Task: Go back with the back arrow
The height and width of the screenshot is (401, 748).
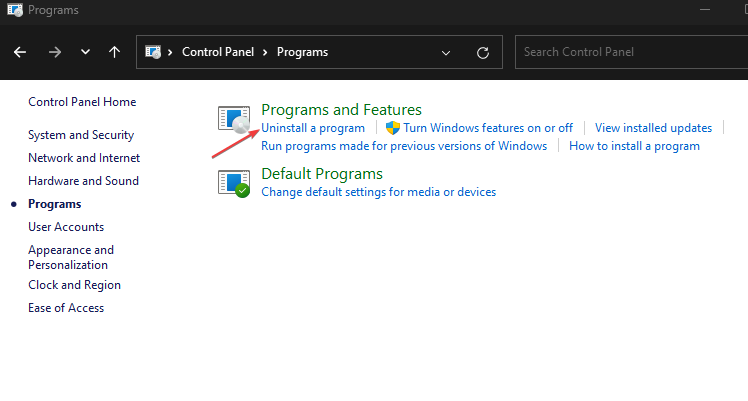Action: click(20, 52)
